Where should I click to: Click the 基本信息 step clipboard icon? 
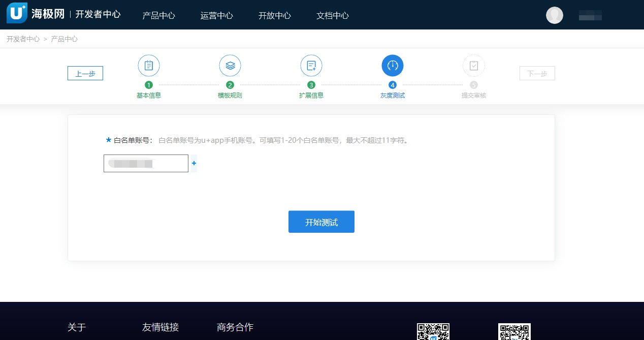tap(149, 66)
